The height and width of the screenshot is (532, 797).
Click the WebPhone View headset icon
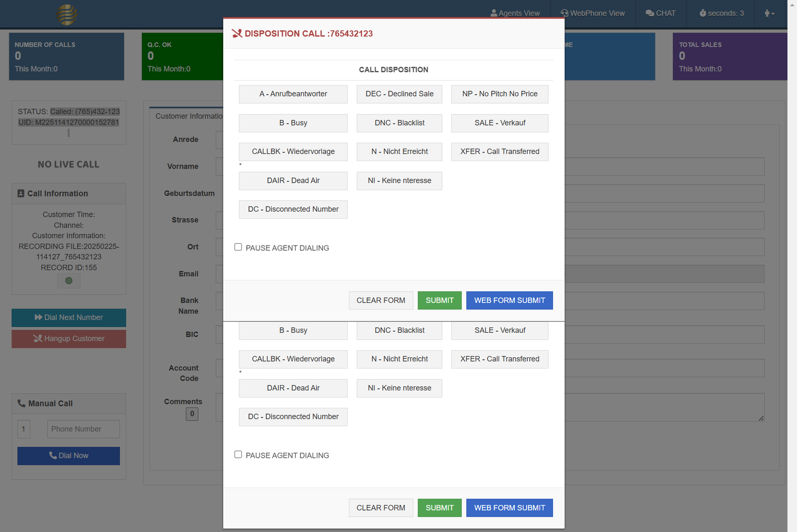click(564, 13)
